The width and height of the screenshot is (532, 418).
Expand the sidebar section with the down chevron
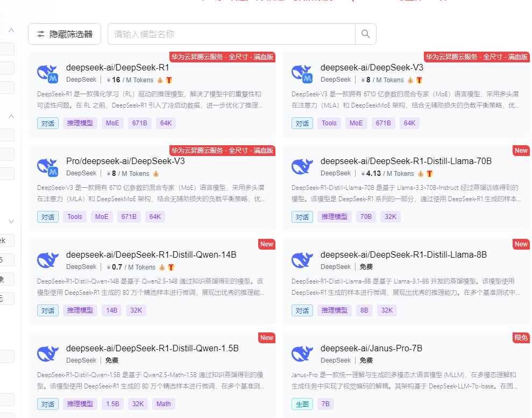click(x=11, y=222)
